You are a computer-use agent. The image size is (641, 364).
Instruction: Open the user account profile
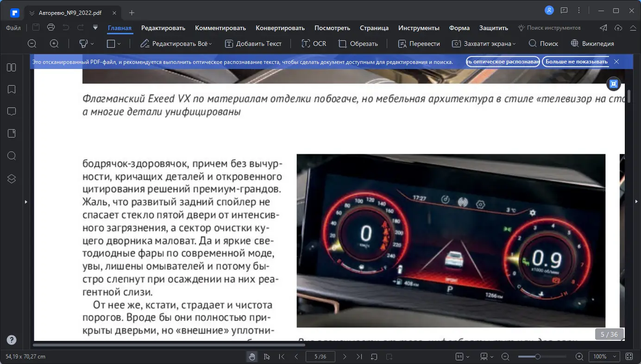tap(549, 10)
